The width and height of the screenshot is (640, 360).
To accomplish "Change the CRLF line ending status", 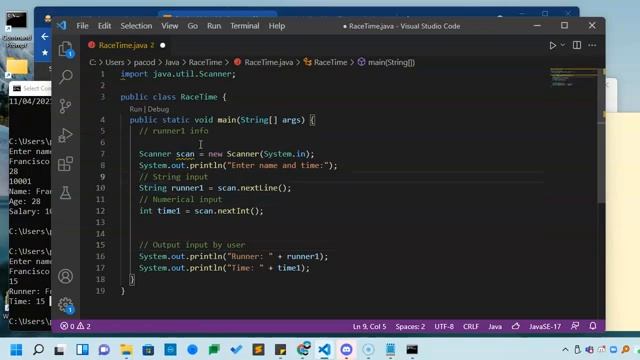I will coord(471,327).
